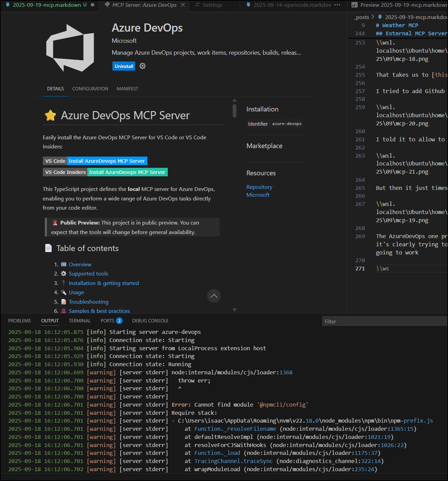Switch to the CONFIGURATION tab

90,89
